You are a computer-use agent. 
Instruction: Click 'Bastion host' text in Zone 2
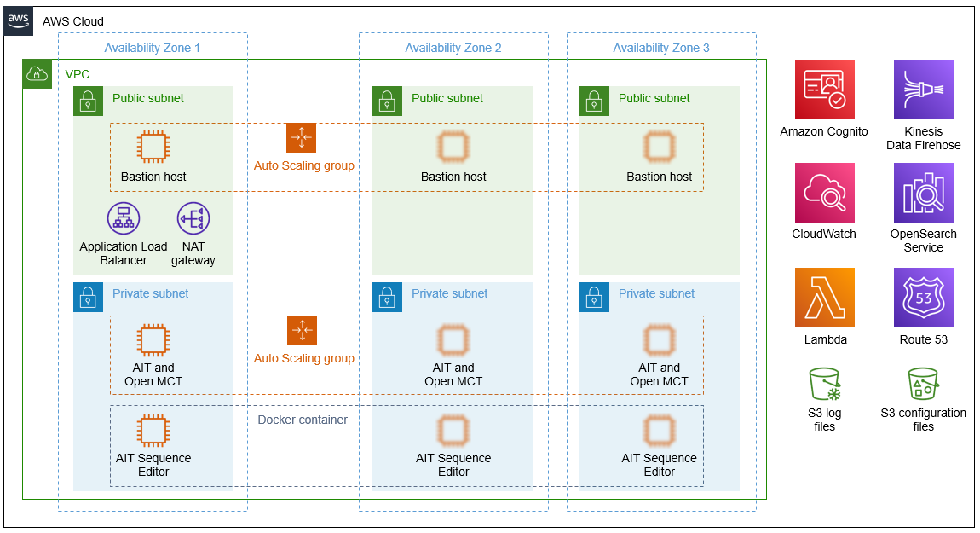point(453,177)
